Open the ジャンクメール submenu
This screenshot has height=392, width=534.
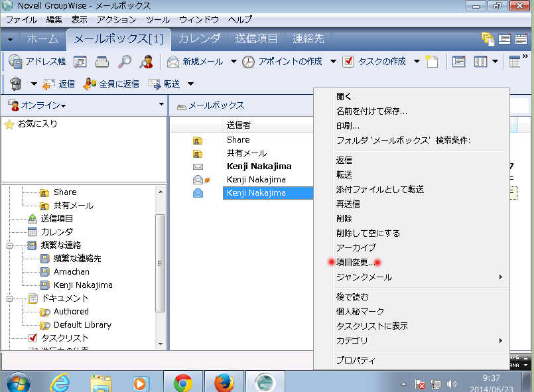[411, 277]
